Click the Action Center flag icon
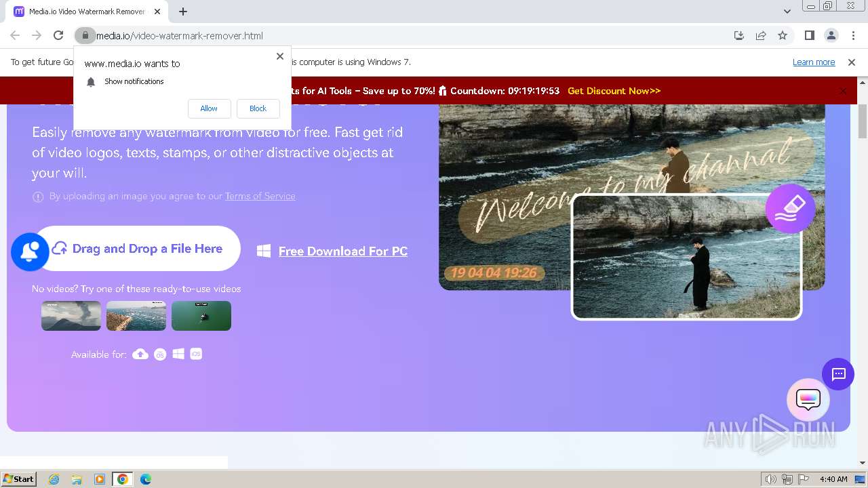 pyautogui.click(x=803, y=479)
